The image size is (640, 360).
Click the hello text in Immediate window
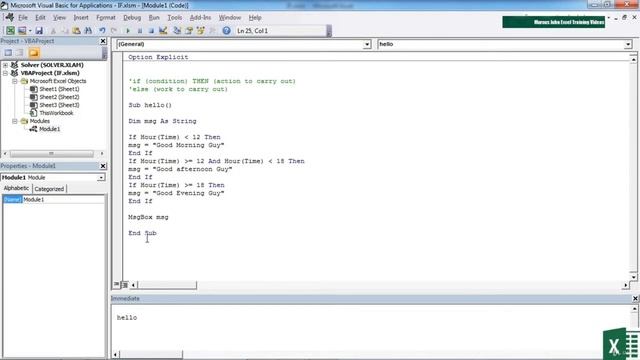[127, 318]
